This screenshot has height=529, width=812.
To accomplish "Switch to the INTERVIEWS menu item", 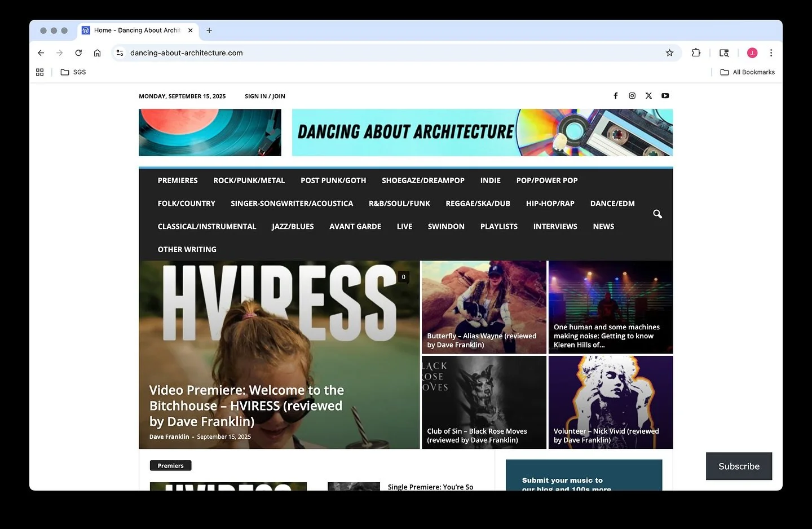I will point(555,226).
